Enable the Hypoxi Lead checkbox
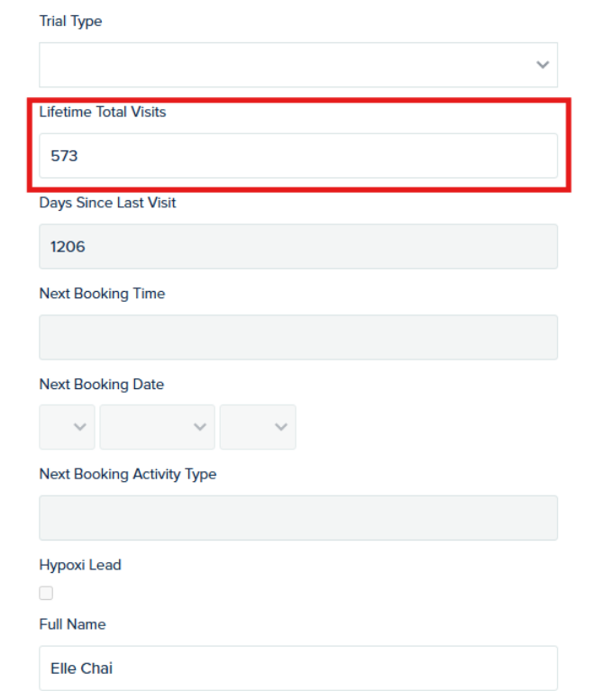Screen dimensions: 592x700 click(x=46, y=593)
